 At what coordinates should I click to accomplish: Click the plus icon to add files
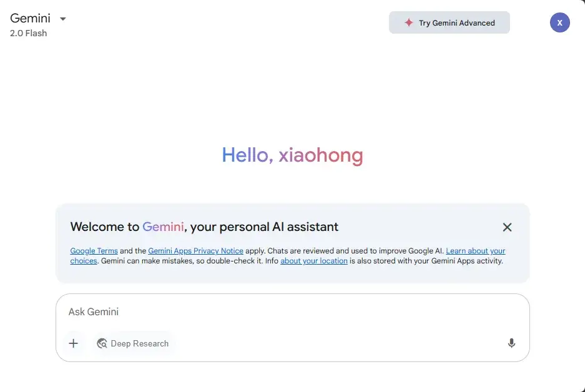[74, 343]
